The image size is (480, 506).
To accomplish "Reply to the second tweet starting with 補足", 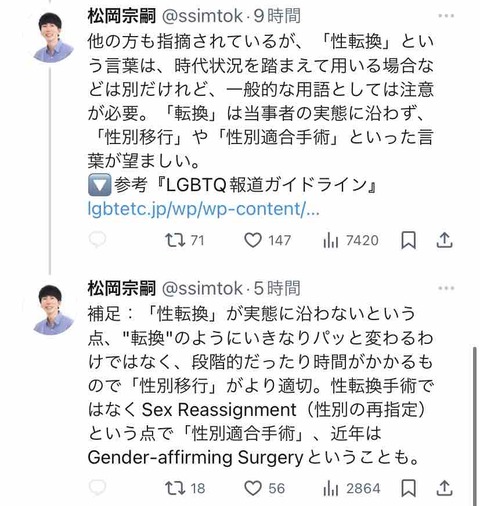I will pyautogui.click(x=97, y=488).
